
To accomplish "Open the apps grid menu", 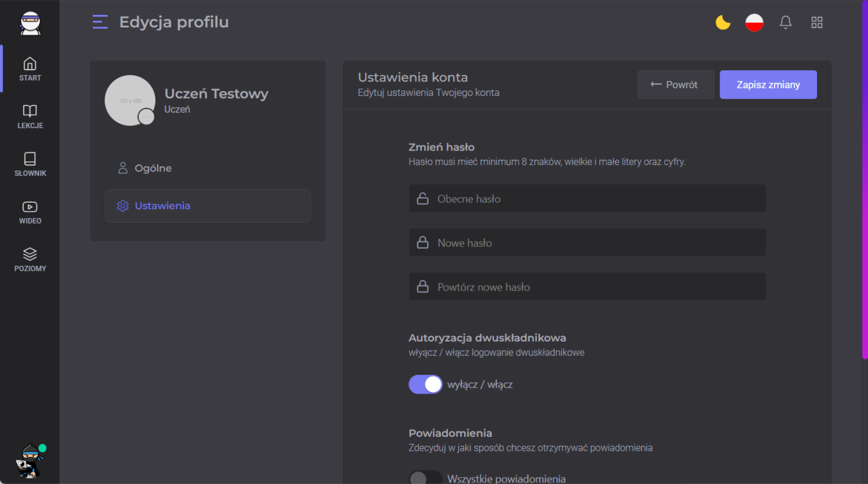I will pyautogui.click(x=817, y=23).
